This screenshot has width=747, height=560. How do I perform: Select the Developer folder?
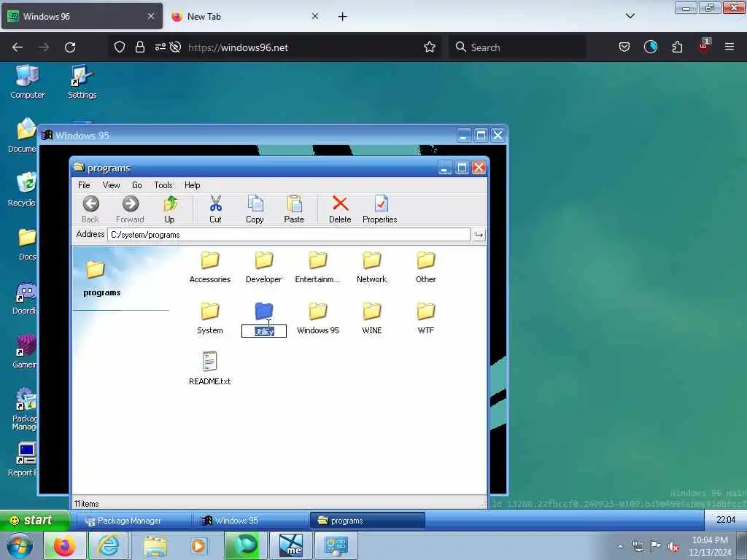pyautogui.click(x=263, y=267)
